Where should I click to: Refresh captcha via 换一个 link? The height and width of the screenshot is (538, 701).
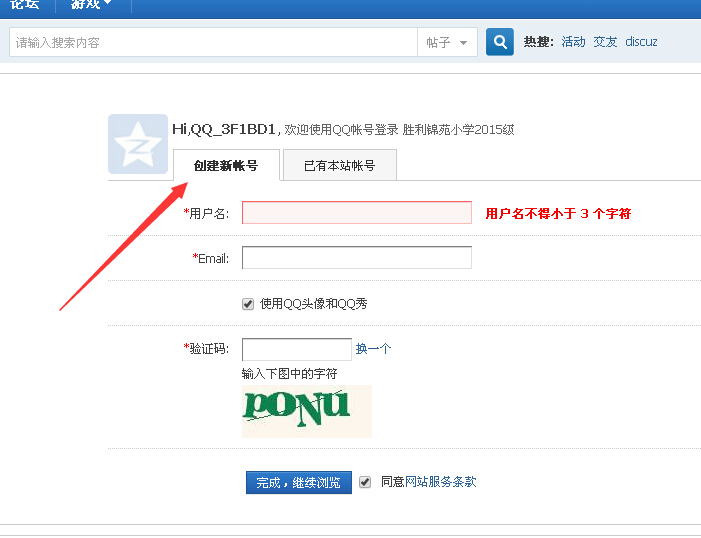click(x=373, y=348)
